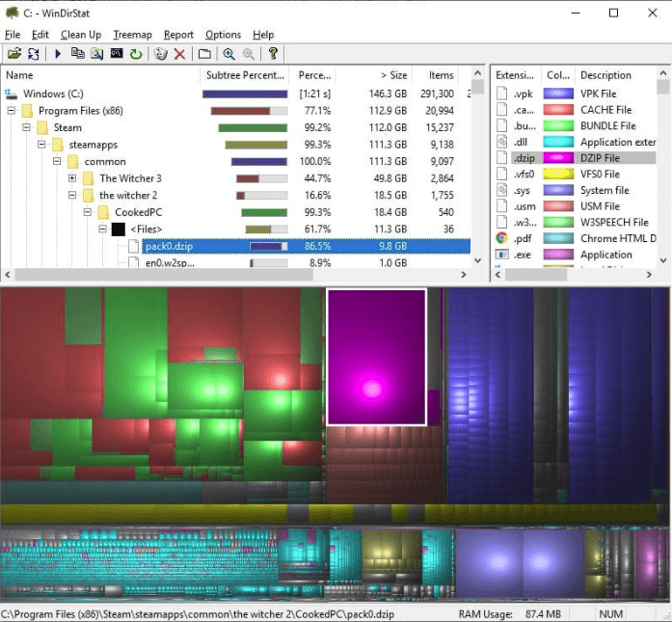672x622 pixels.
Task: Expand The Witcher 3 folder node
Action: pyautogui.click(x=72, y=178)
